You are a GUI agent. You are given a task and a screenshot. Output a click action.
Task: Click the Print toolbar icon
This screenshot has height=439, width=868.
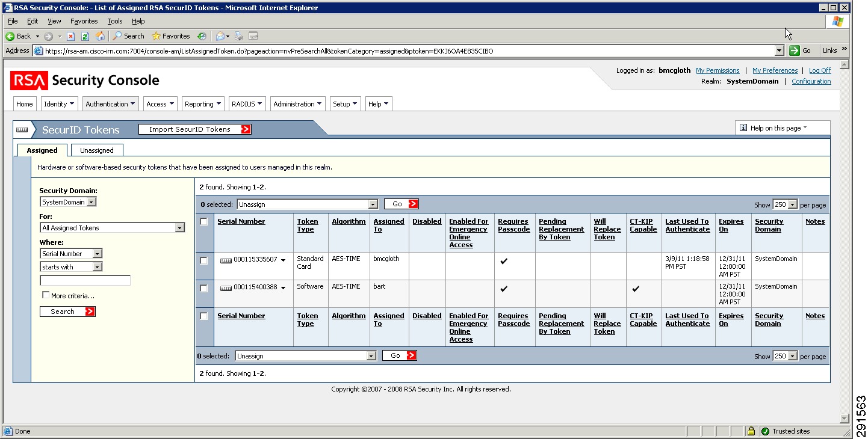239,36
